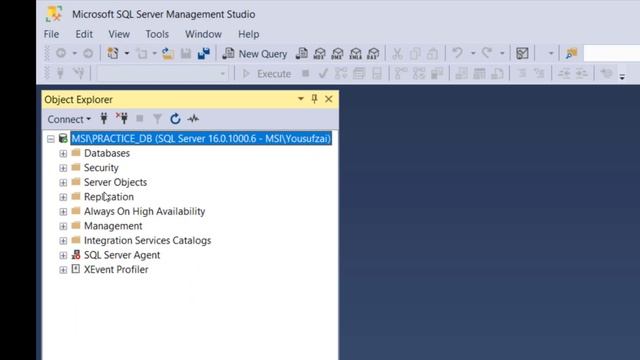Open the Window menu
Image resolution: width=640 pixels, height=360 pixels.
click(203, 34)
